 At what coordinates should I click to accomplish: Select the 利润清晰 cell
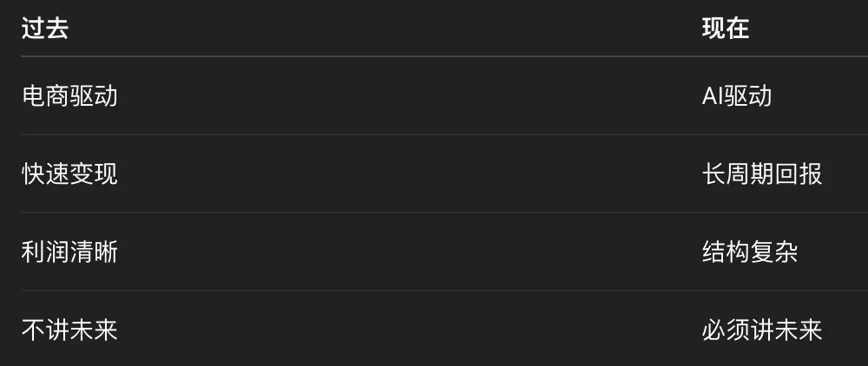(x=69, y=252)
